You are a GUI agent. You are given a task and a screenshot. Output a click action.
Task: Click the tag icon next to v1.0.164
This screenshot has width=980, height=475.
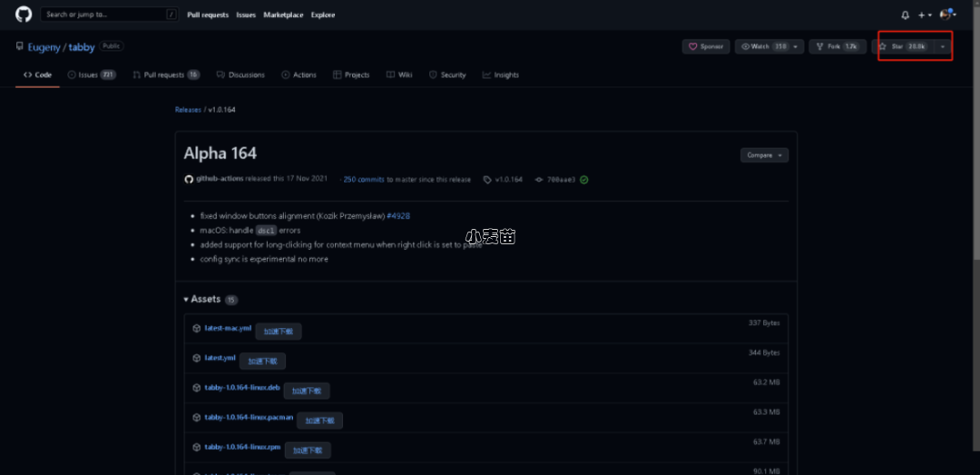tap(487, 180)
